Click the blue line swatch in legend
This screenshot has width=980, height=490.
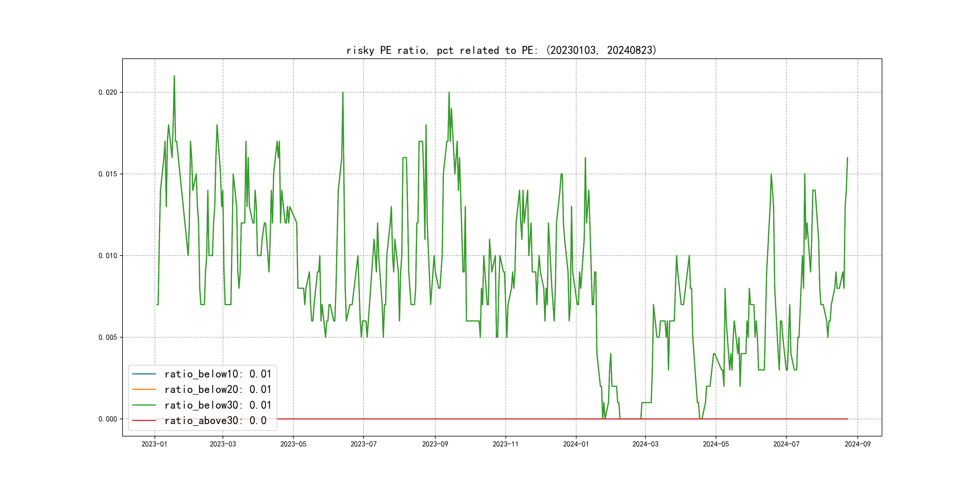pos(144,374)
